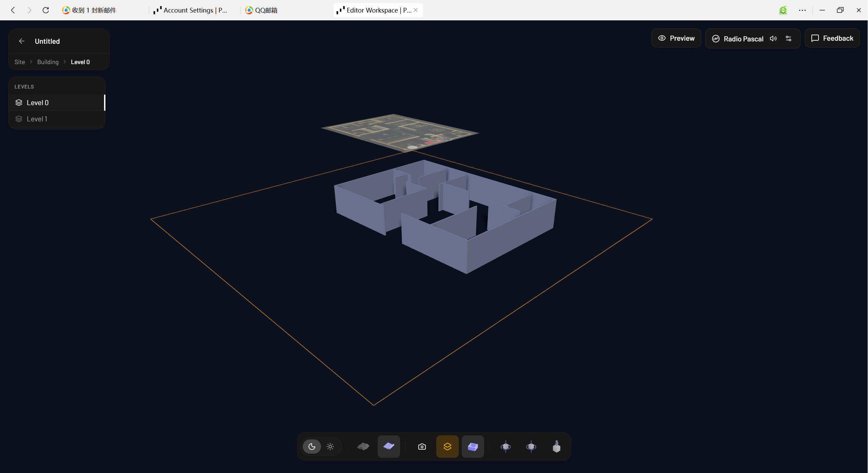
Task: Open Radio Pascal settings sliders
Action: 789,39
